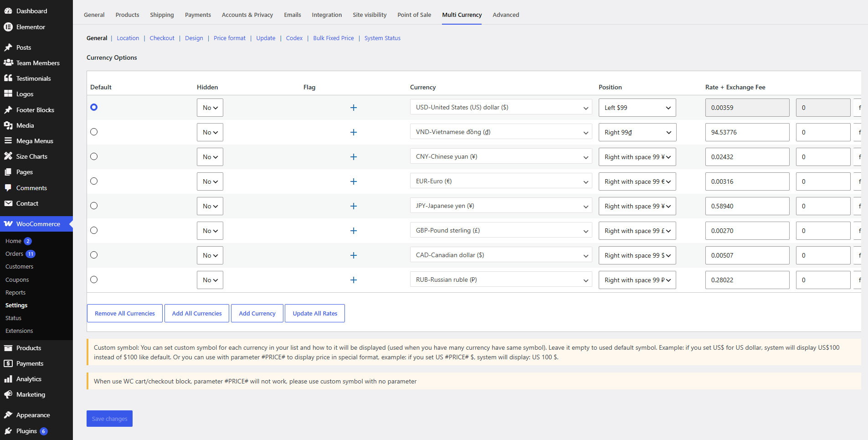Set JPY as the default currency
Viewport: 868px width, 440px height.
click(94, 206)
